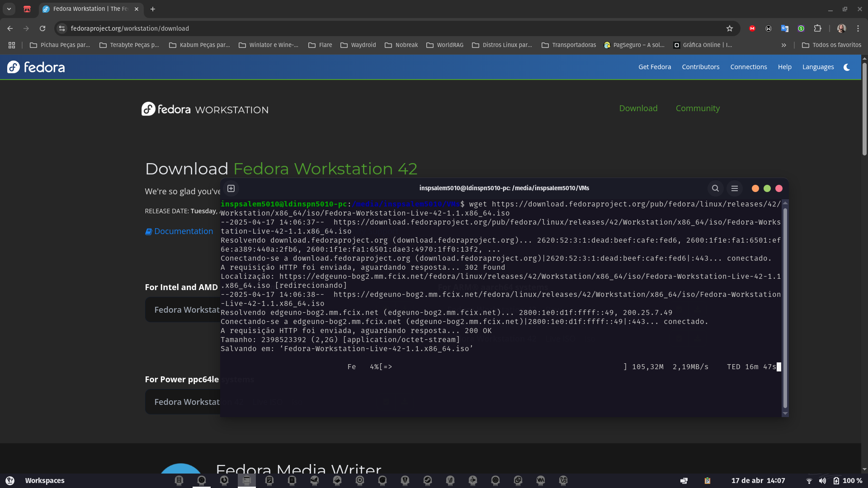Viewport: 868px width, 488px height.
Task: Open Todos os favoritos folder
Action: click(831, 45)
